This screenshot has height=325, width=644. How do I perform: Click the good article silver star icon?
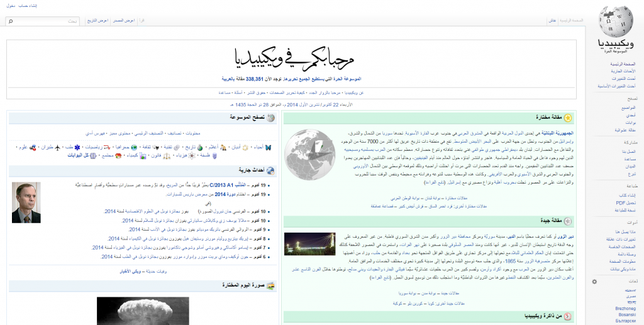coord(568,221)
